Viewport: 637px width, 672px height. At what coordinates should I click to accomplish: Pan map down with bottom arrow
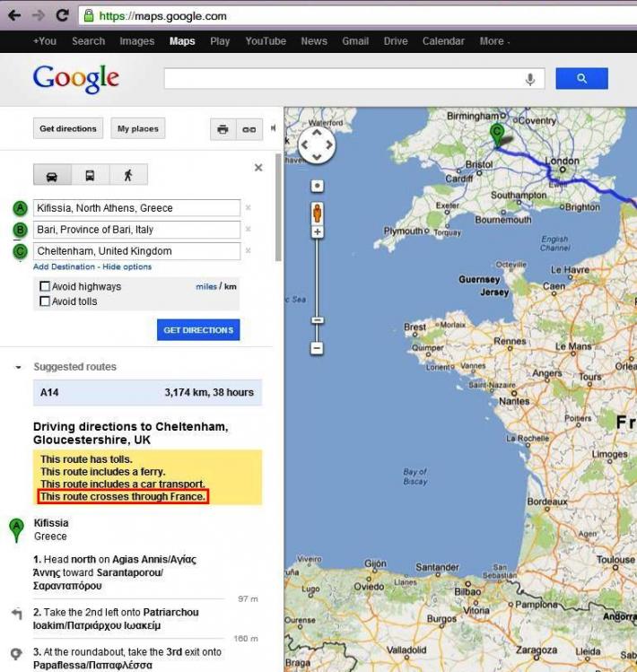click(x=317, y=157)
